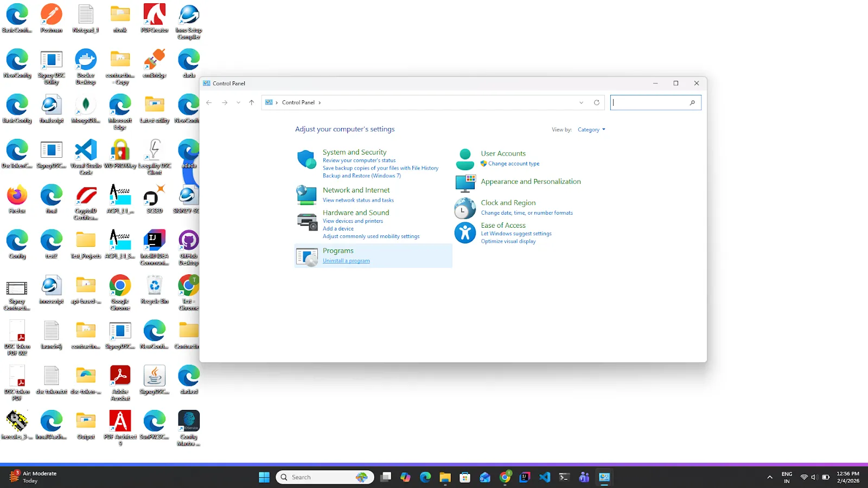Click the Change account type link
This screenshot has width=868, height=488.
[x=514, y=164]
